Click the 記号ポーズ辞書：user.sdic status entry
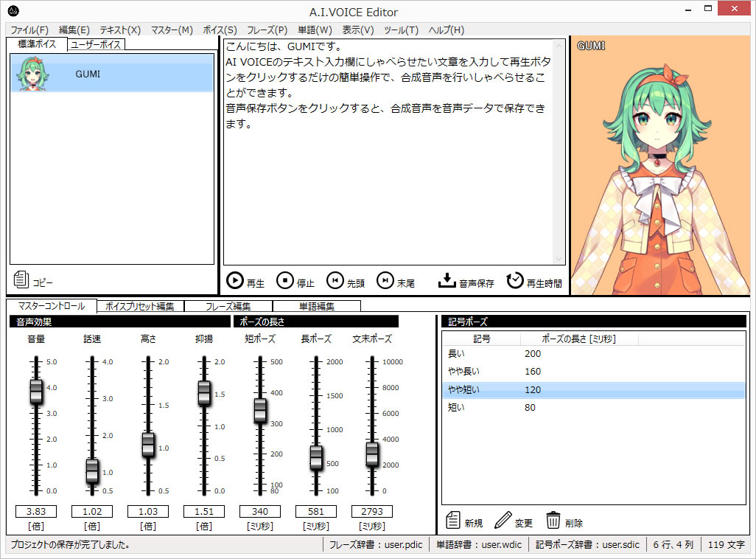This screenshot has width=756, height=559. pos(587,544)
